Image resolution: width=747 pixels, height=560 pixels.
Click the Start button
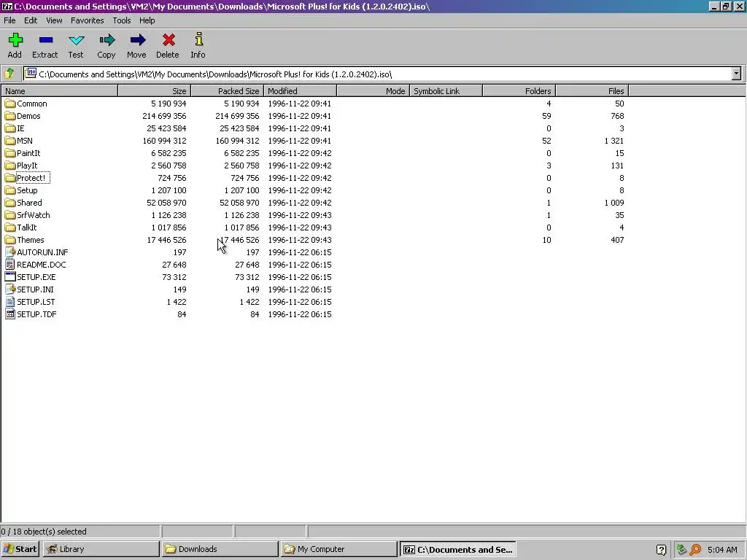(x=20, y=549)
